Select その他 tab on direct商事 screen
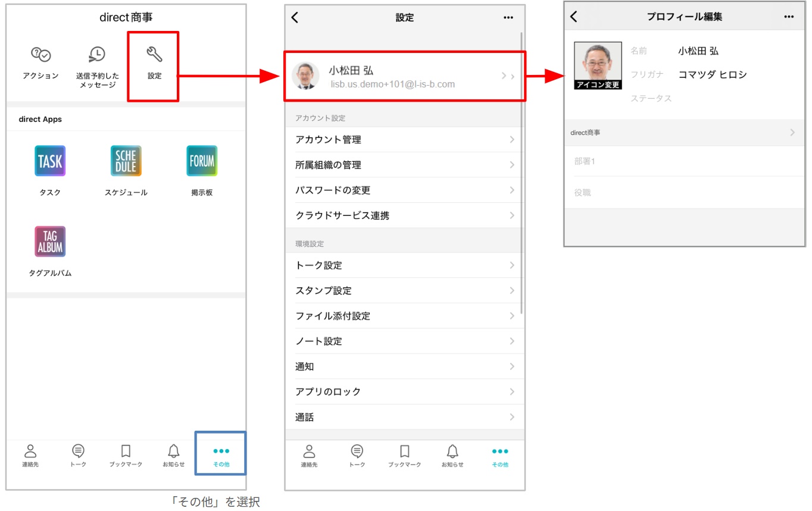Image resolution: width=812 pixels, height=511 pixels. point(221,456)
